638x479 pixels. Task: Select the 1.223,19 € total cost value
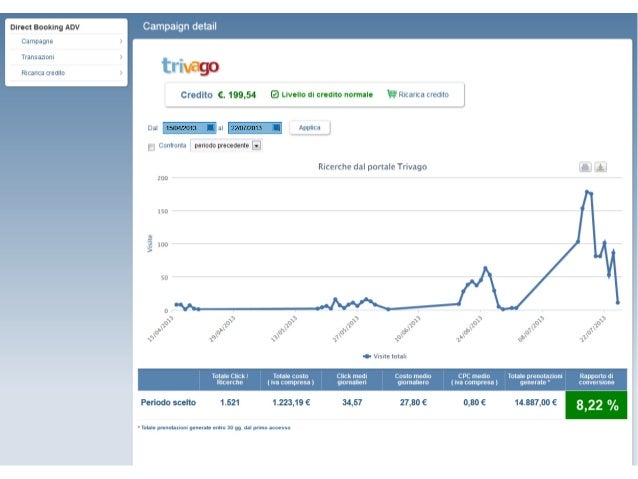[291, 402]
